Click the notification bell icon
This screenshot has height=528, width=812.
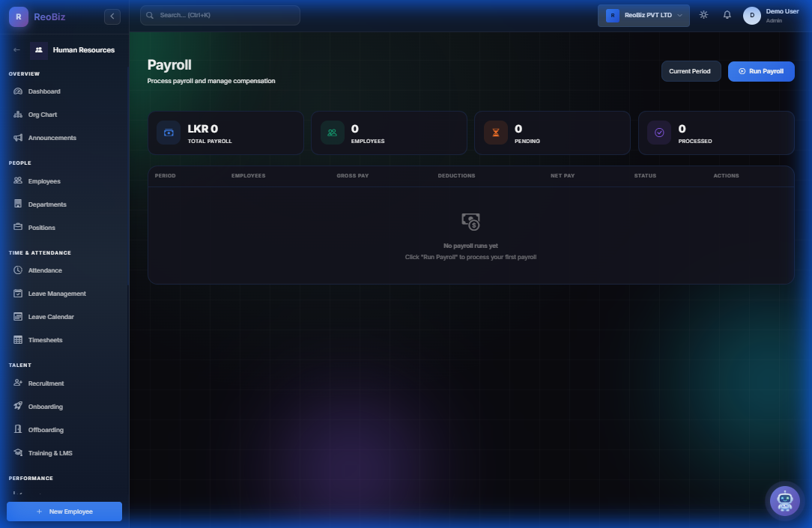pos(727,15)
